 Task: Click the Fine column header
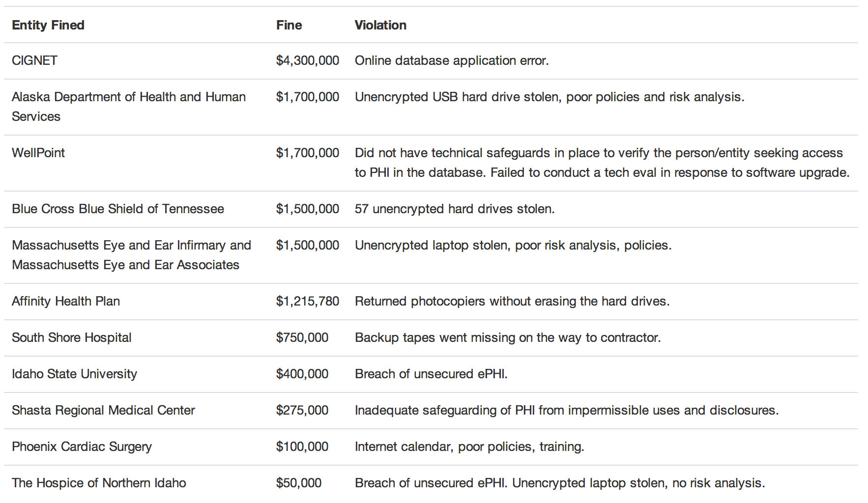pos(289,25)
